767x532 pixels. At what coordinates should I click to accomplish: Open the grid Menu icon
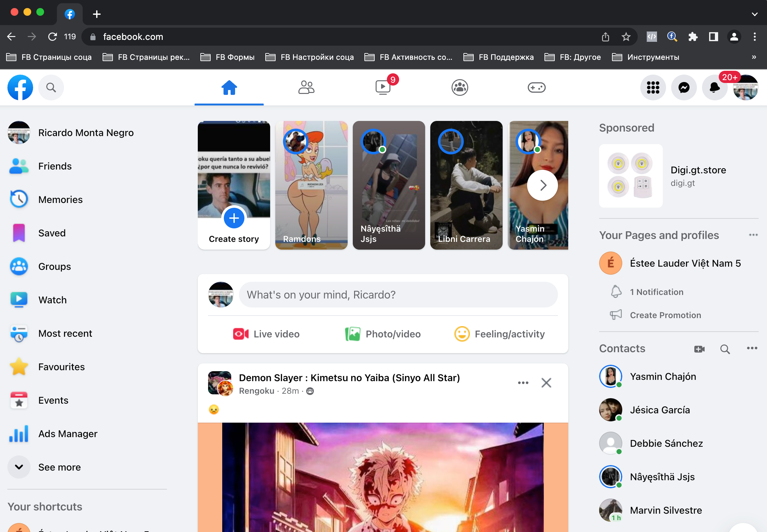tap(653, 88)
